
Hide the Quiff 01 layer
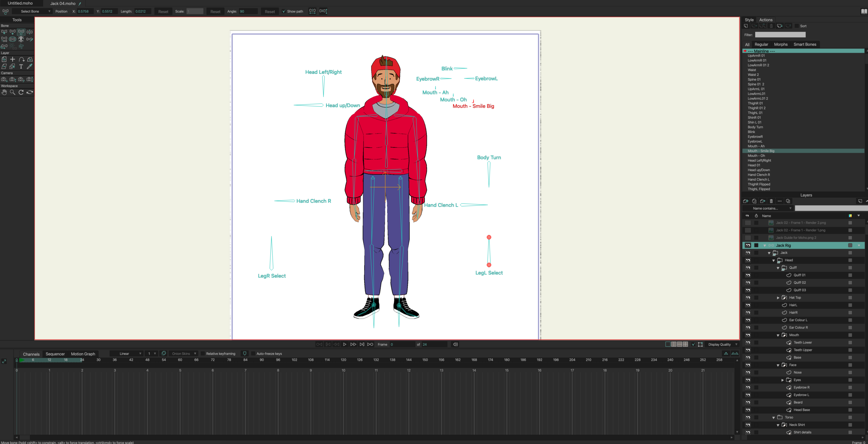[x=748, y=276]
